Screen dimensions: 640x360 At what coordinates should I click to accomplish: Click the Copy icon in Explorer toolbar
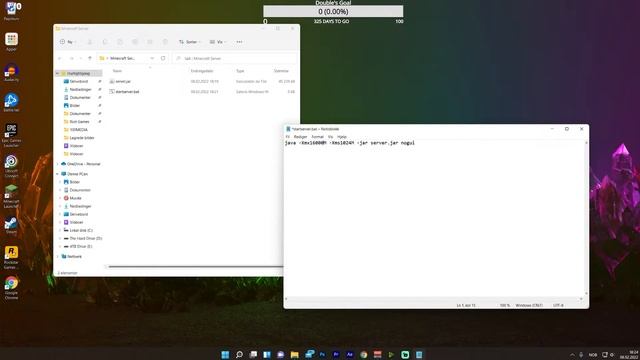point(105,42)
